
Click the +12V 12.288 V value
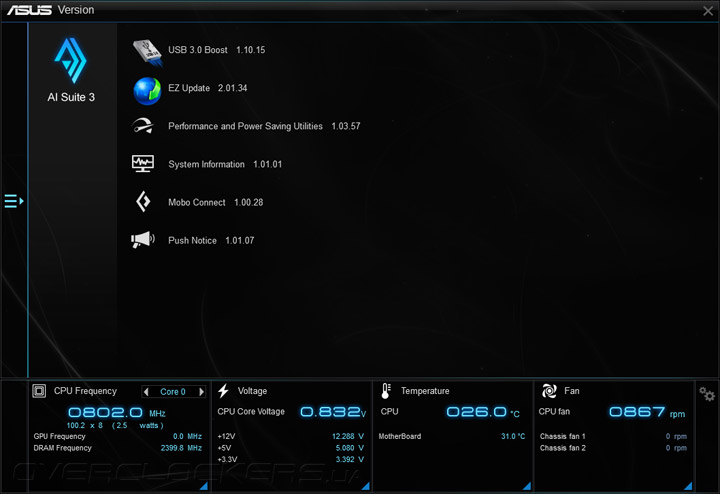click(x=348, y=437)
